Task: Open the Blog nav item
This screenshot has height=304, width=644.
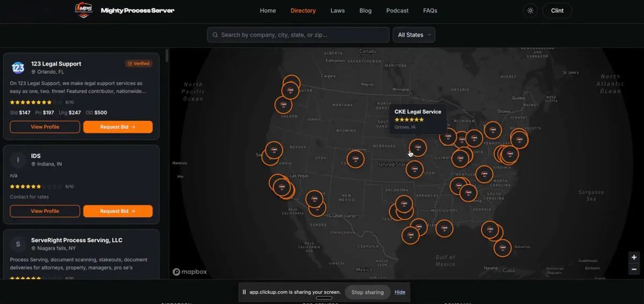Action: point(365,11)
